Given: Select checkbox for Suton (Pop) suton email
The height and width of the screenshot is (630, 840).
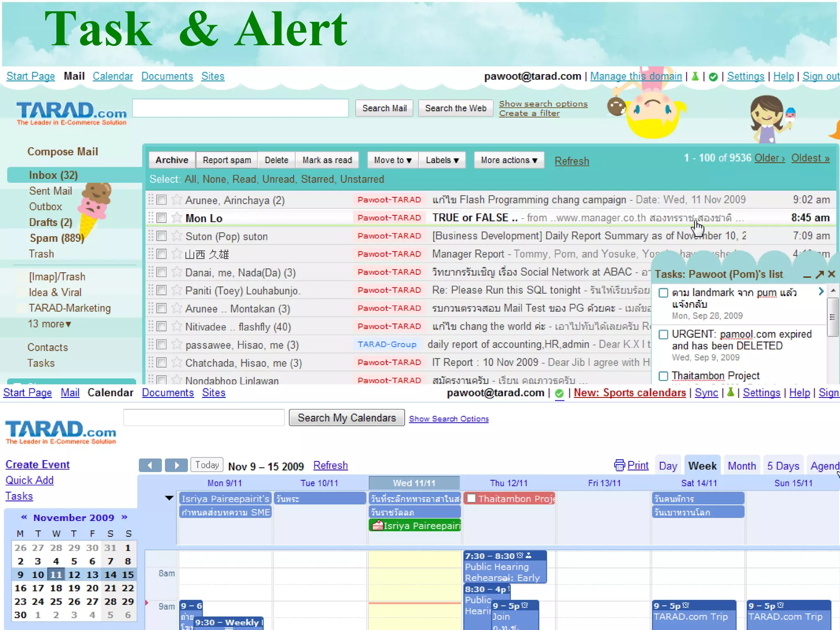Looking at the screenshot, I should tap(162, 236).
